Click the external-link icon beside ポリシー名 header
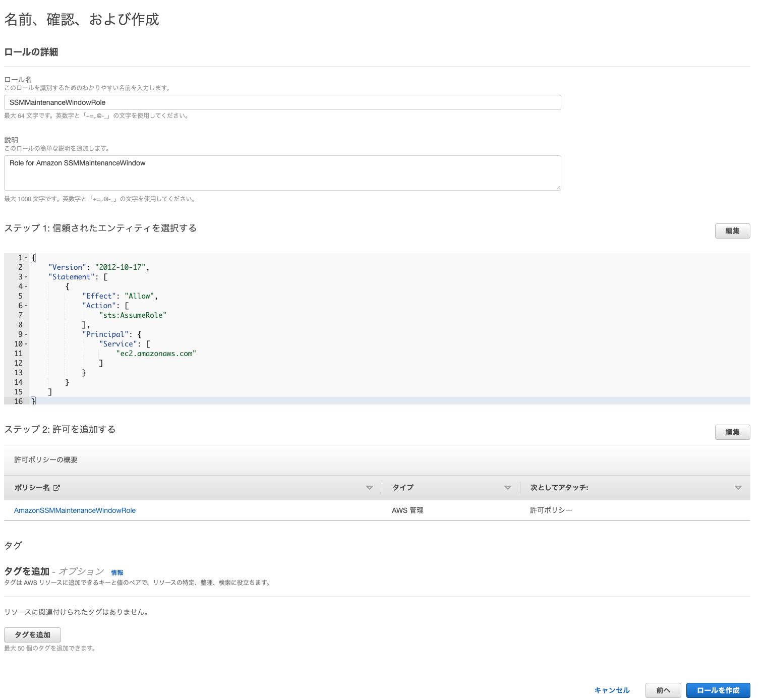Viewport: 764px width, 700px height. (57, 488)
